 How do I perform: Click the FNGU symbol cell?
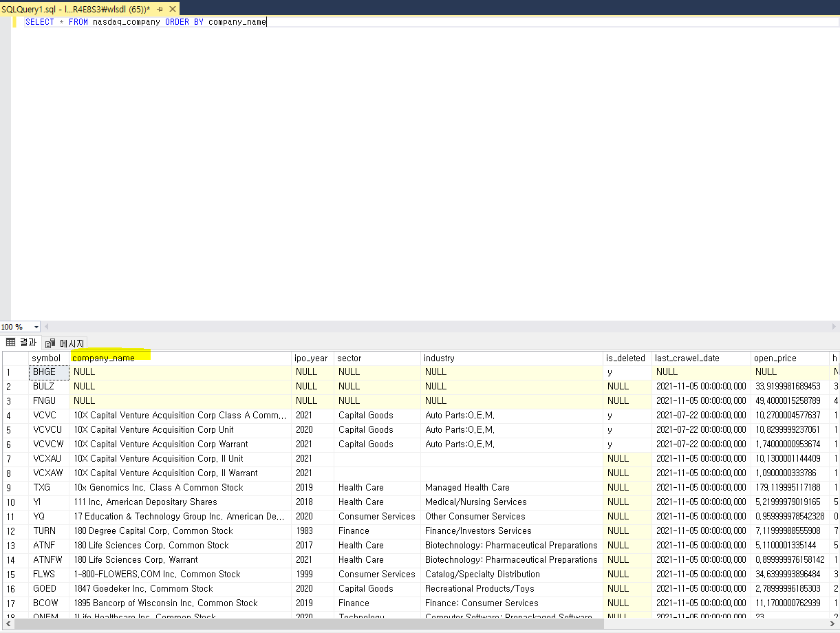(x=50, y=401)
